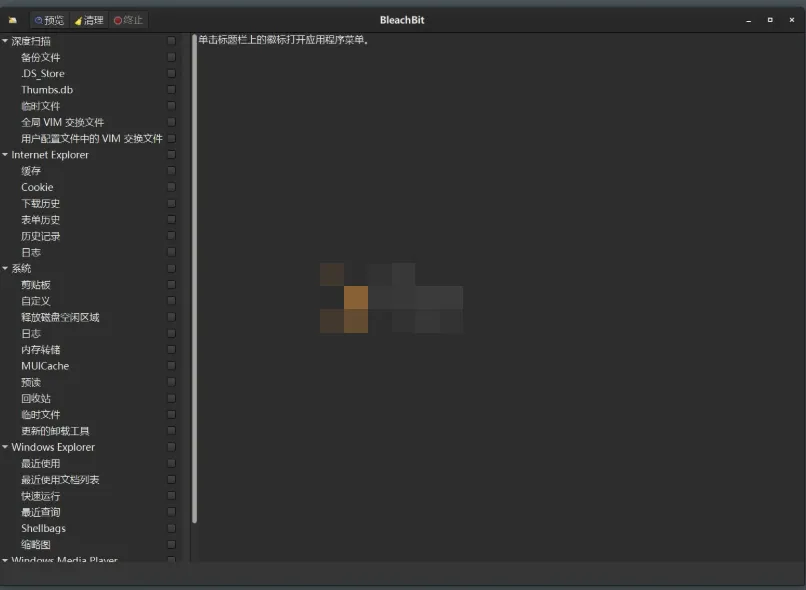Enable the 回收站 checkbox

click(x=172, y=398)
